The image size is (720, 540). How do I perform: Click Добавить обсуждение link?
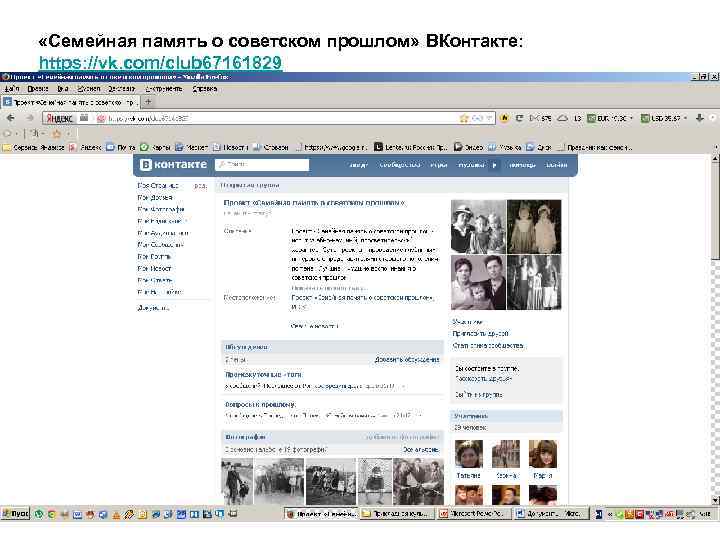coord(407,360)
